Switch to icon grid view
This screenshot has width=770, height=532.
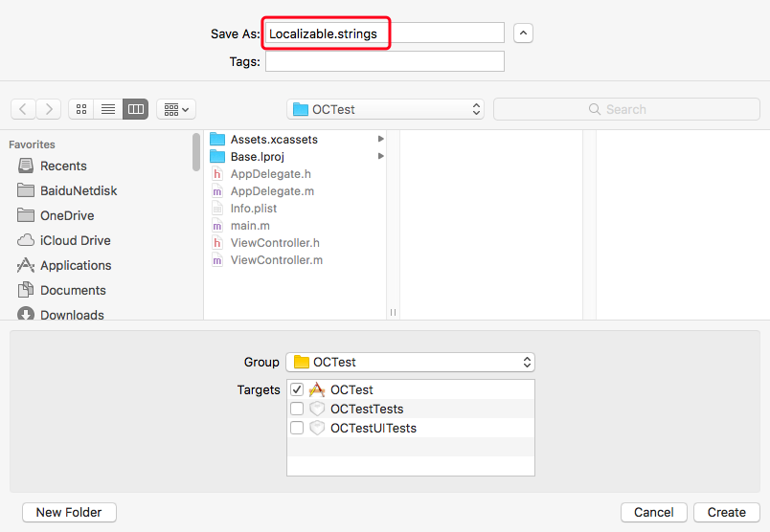click(x=81, y=109)
